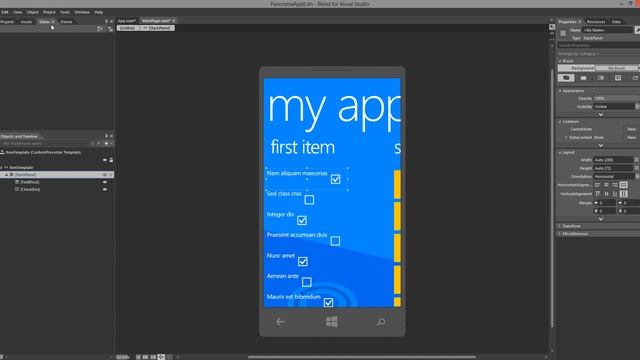
Task: Click the Opacity value slider
Action: click(616, 98)
